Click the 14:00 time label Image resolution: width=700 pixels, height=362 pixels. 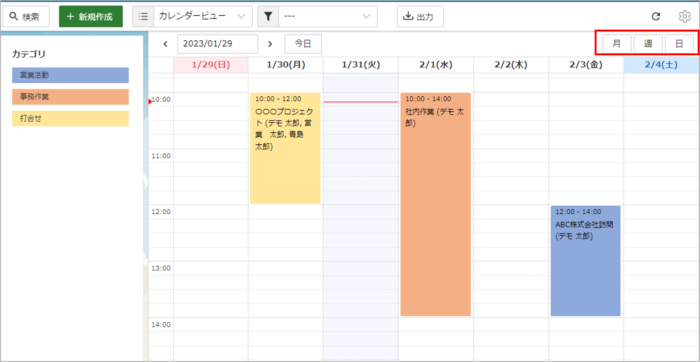pyautogui.click(x=162, y=325)
